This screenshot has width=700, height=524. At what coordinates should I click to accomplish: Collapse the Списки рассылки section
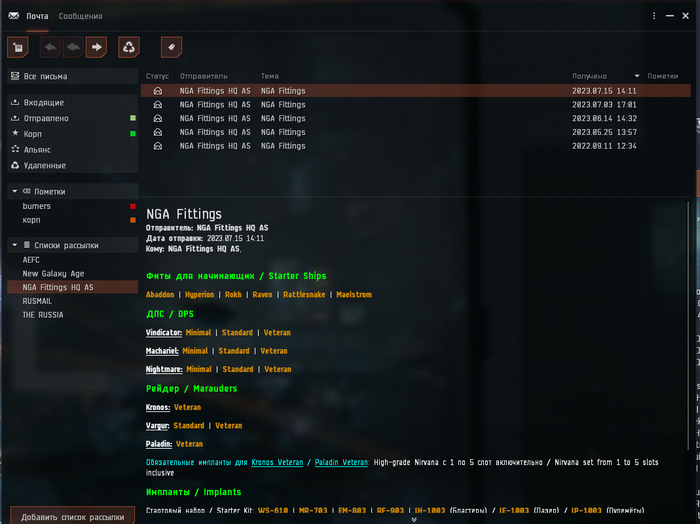point(15,245)
